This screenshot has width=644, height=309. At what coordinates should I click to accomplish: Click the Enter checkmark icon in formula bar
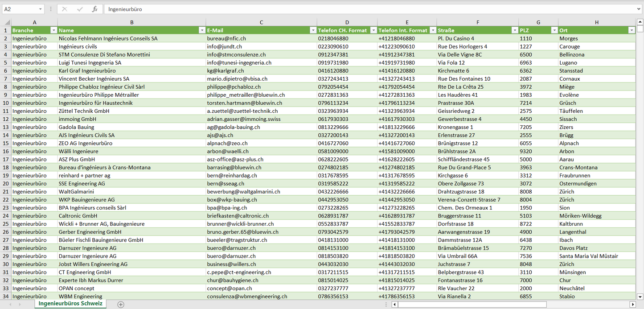(80, 9)
